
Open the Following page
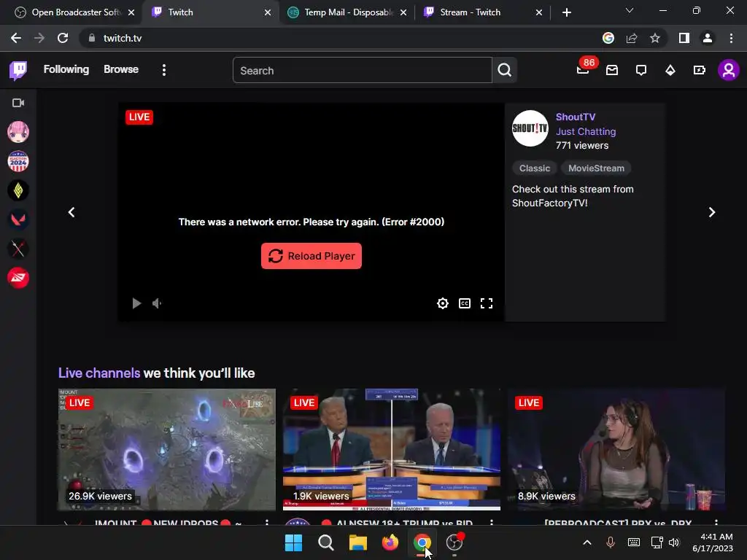click(x=66, y=69)
